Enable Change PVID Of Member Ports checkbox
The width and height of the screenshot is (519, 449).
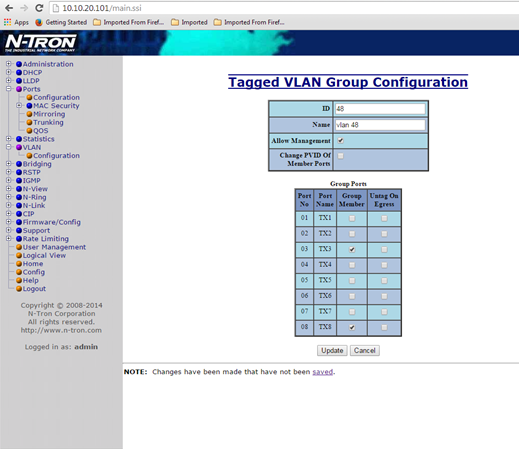[x=340, y=156]
